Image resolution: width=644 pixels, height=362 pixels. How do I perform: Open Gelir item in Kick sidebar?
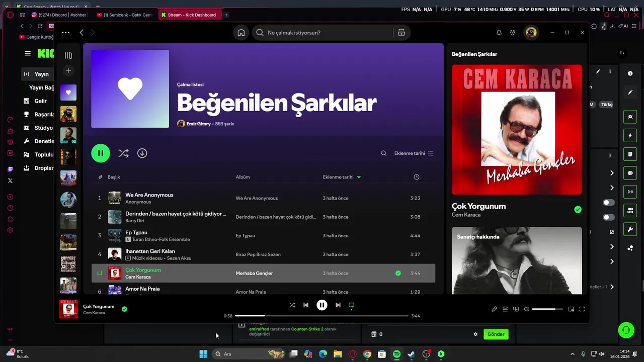point(38,101)
